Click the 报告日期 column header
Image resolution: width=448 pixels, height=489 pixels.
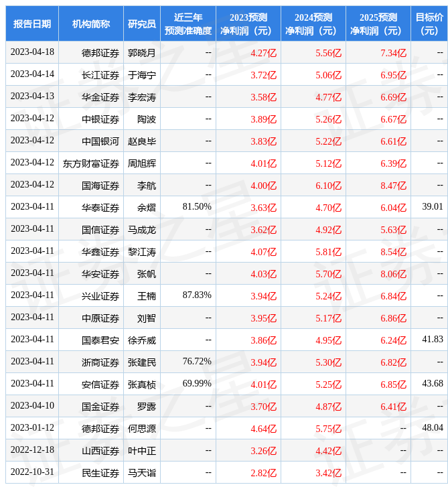(x=32, y=23)
